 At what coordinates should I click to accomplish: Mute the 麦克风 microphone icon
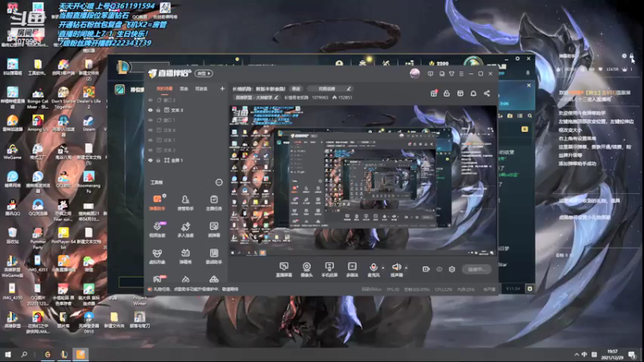[x=374, y=268]
